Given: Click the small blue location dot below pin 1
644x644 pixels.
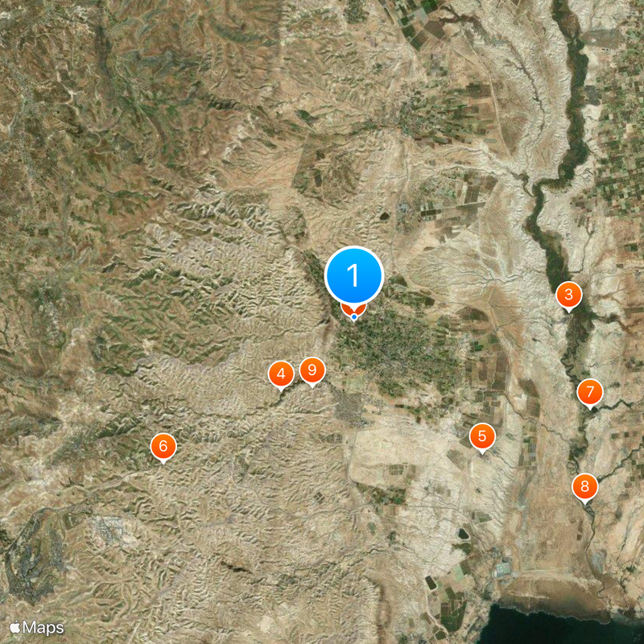Looking at the screenshot, I should tap(354, 317).
